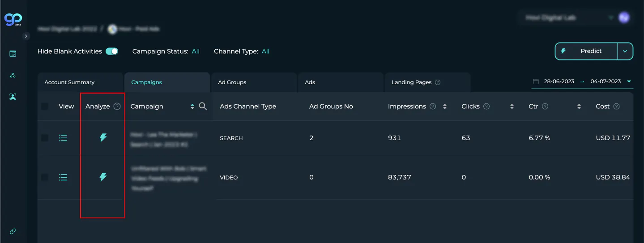Open the Channel Type All filter
Viewport: 644px width, 243px height.
(266, 51)
